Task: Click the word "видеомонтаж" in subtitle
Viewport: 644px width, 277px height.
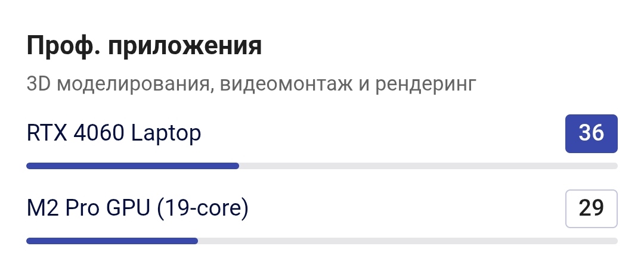Action: pos(286,84)
